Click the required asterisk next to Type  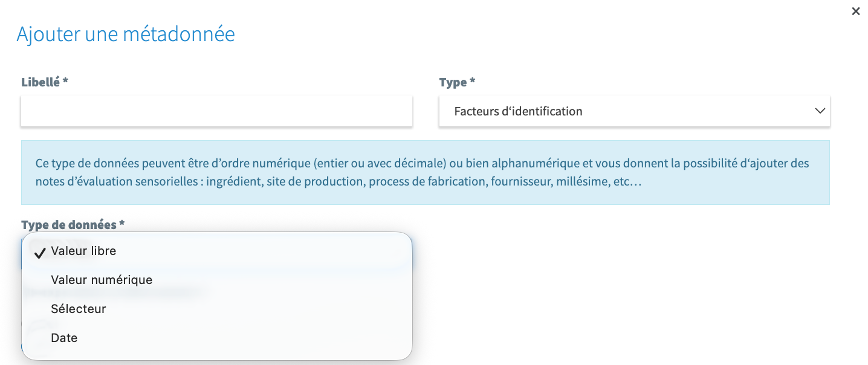point(473,82)
